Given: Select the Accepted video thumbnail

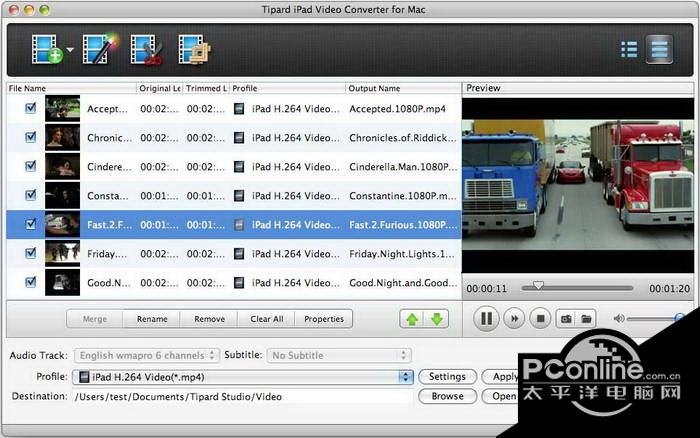Looking at the screenshot, I should coord(62,108).
